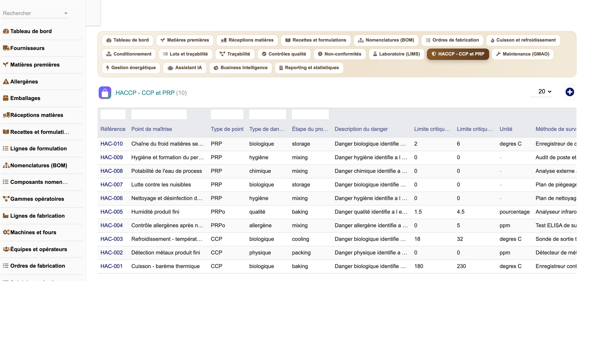Open record link HAC-003
589x364 pixels.
click(112, 239)
